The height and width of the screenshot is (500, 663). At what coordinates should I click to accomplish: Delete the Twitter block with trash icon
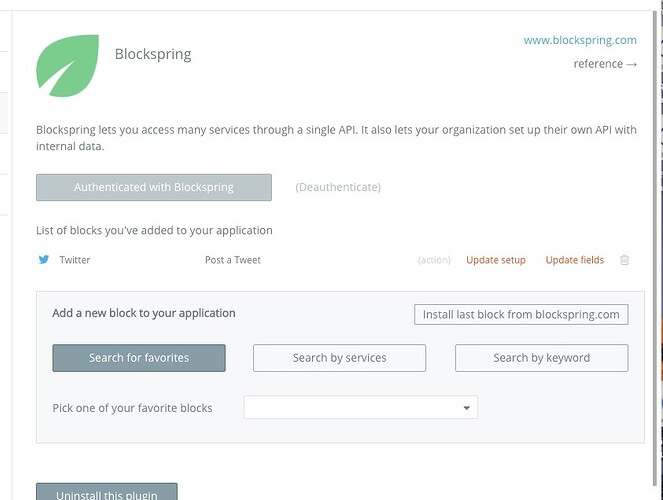pyautogui.click(x=624, y=260)
